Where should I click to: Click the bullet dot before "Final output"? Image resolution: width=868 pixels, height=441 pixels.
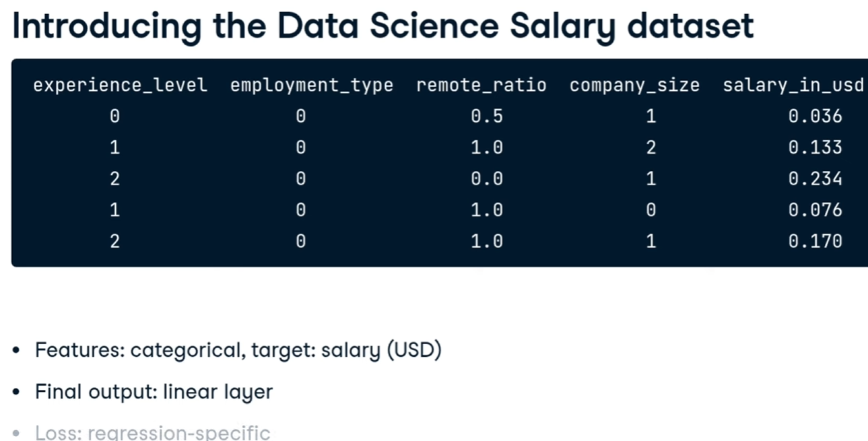click(17, 393)
